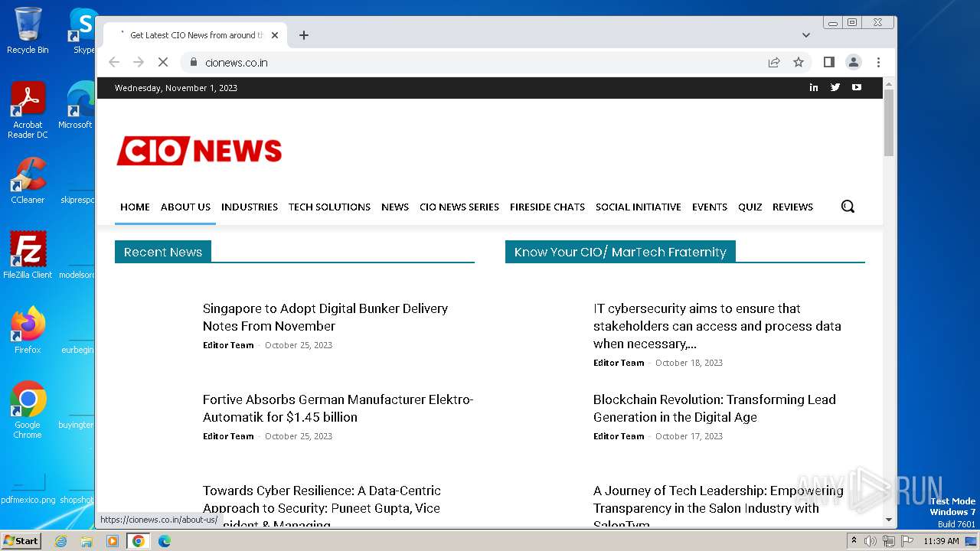This screenshot has width=980, height=551.
Task: Click the share page icon in address bar
Action: (x=774, y=63)
